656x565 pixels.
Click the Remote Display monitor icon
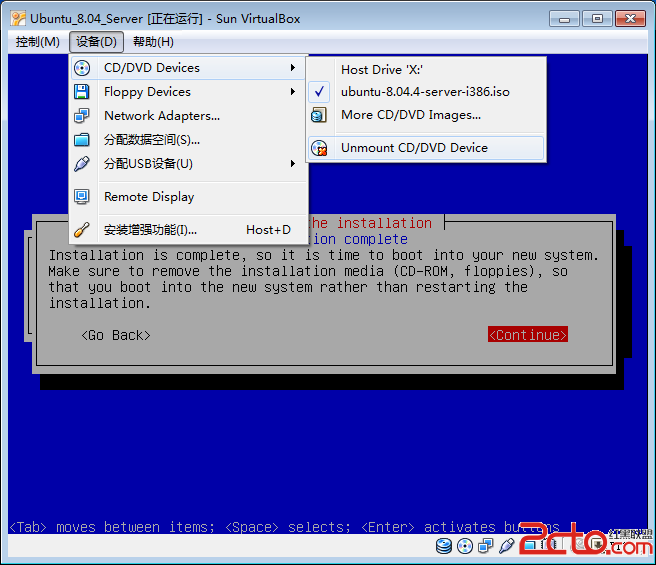tap(82, 196)
